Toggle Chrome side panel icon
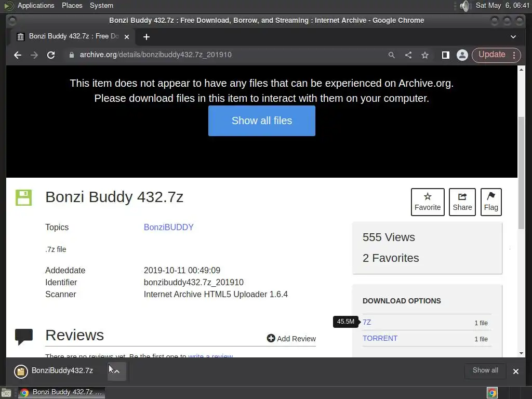The image size is (532, 399). (445, 55)
